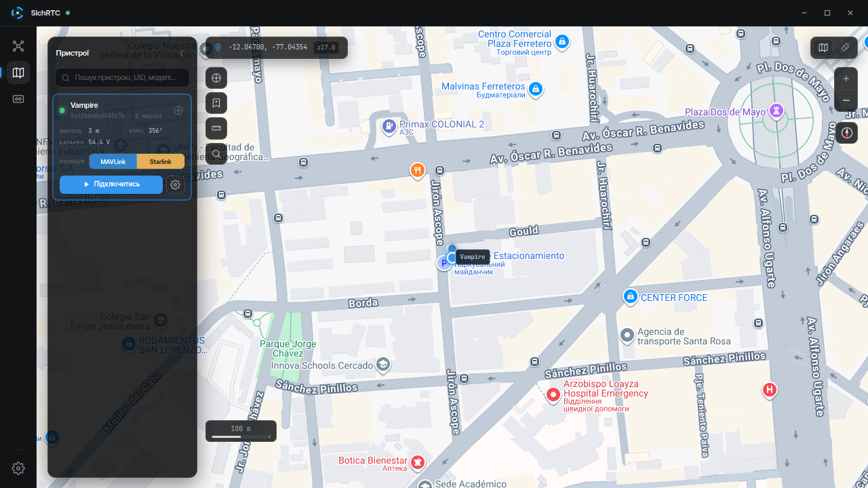Zoom in with the plus button
The width and height of the screenshot is (868, 488).
[846, 79]
